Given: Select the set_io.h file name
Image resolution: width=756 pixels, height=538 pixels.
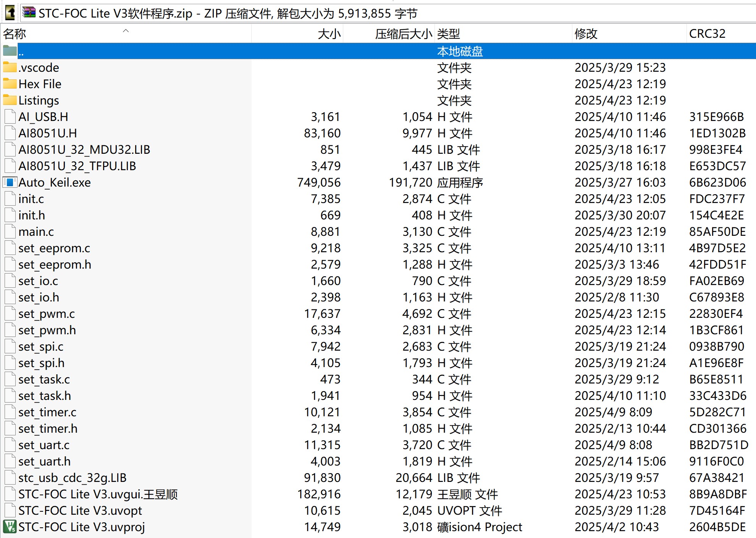Looking at the screenshot, I should tap(39, 297).
